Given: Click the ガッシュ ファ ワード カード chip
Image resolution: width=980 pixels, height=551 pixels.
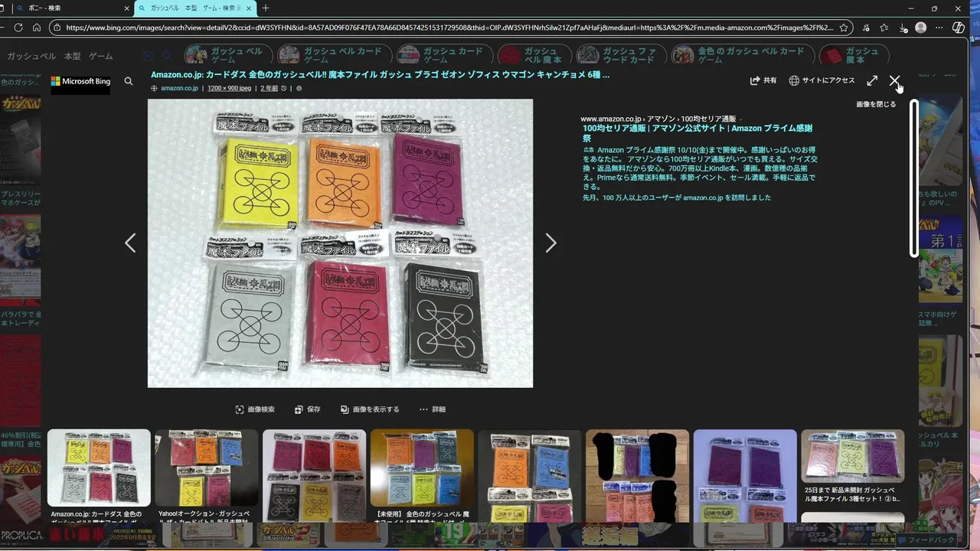Looking at the screenshot, I should (620, 55).
